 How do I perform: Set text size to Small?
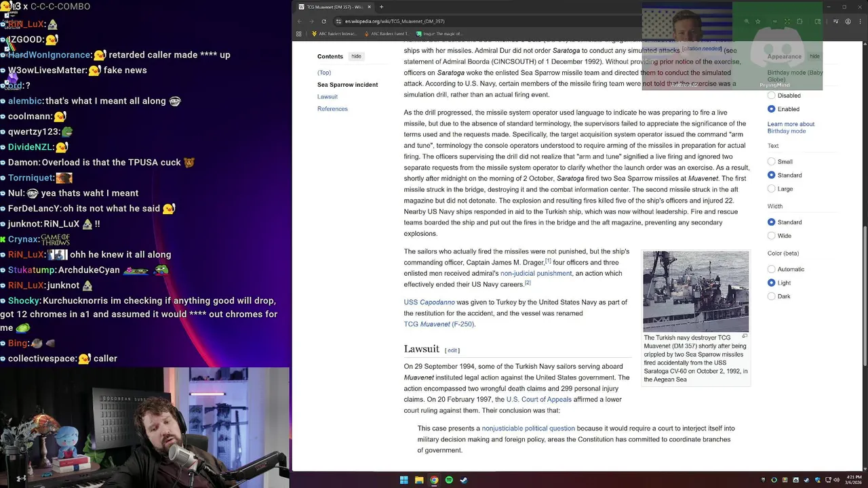point(772,162)
